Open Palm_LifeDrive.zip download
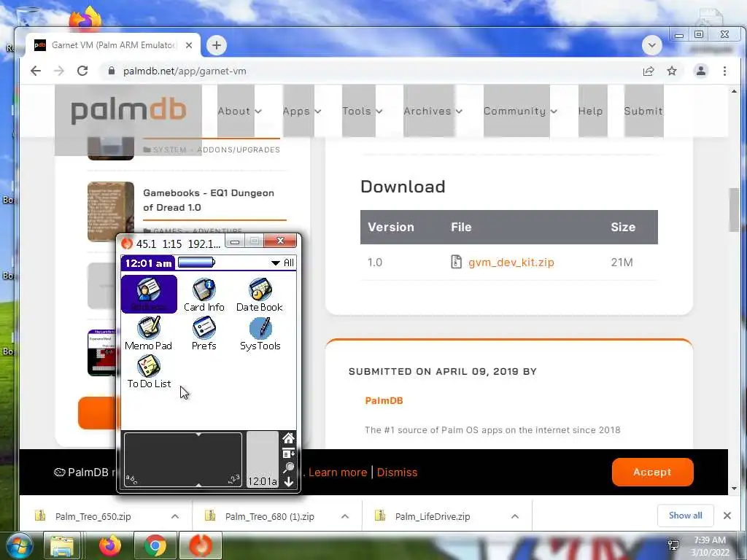Viewport: 747px width, 560px height. [x=432, y=516]
